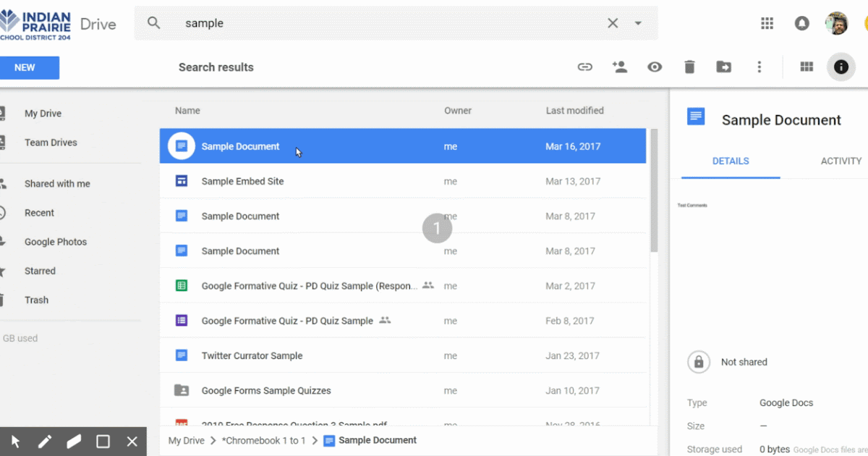
Task: Select Google Formative Quiz Sample (Respon… spreadsheet
Action: point(403,286)
